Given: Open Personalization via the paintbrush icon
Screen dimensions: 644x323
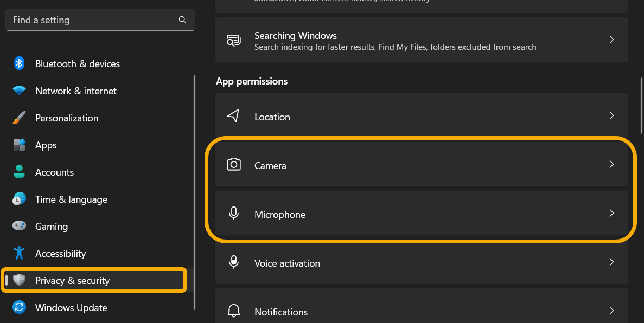Looking at the screenshot, I should click(19, 118).
